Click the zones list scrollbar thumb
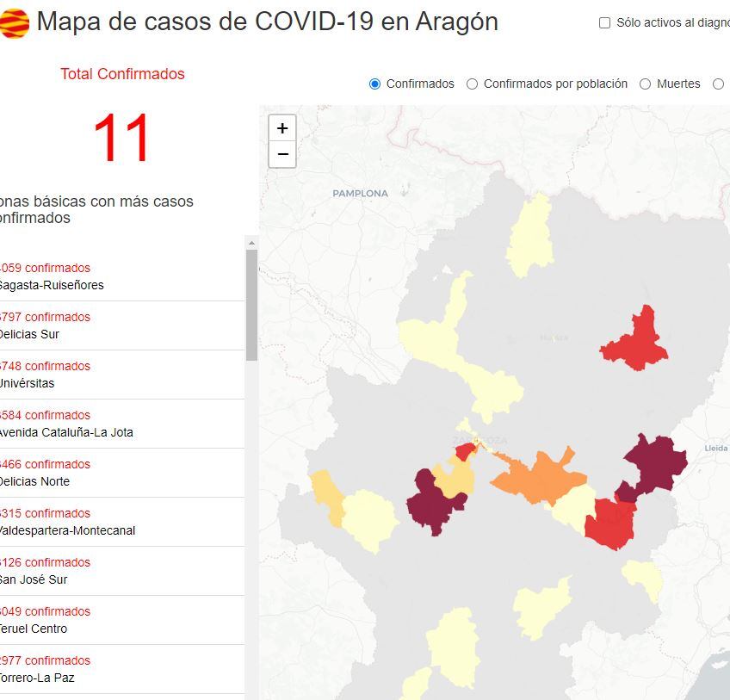The image size is (730, 700). tap(251, 306)
